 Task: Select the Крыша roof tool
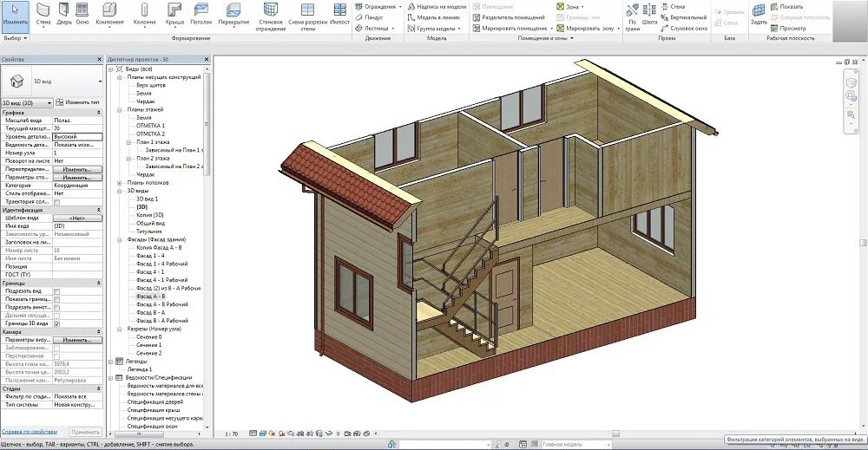coord(174,15)
